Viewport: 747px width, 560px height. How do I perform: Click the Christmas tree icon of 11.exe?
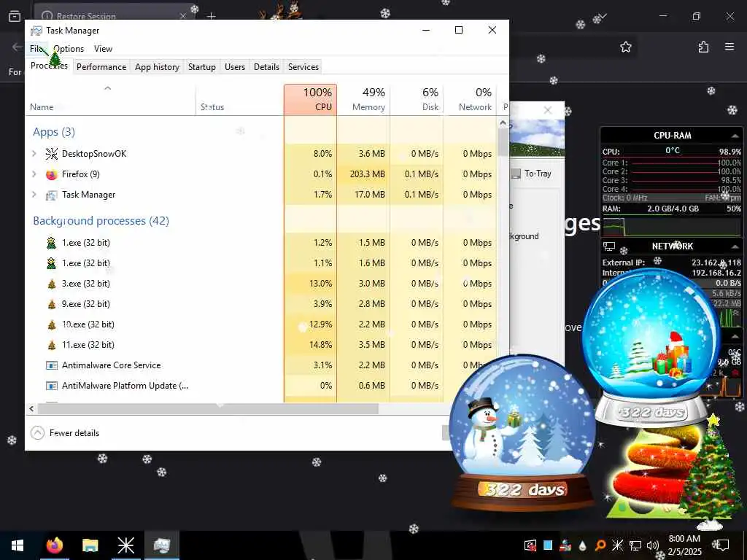(52, 345)
